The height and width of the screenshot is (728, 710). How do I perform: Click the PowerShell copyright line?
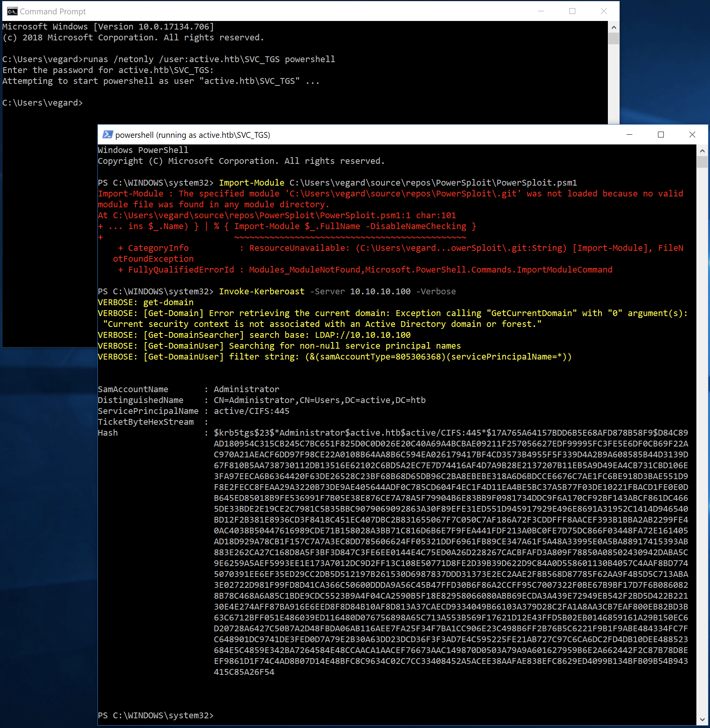(241, 161)
